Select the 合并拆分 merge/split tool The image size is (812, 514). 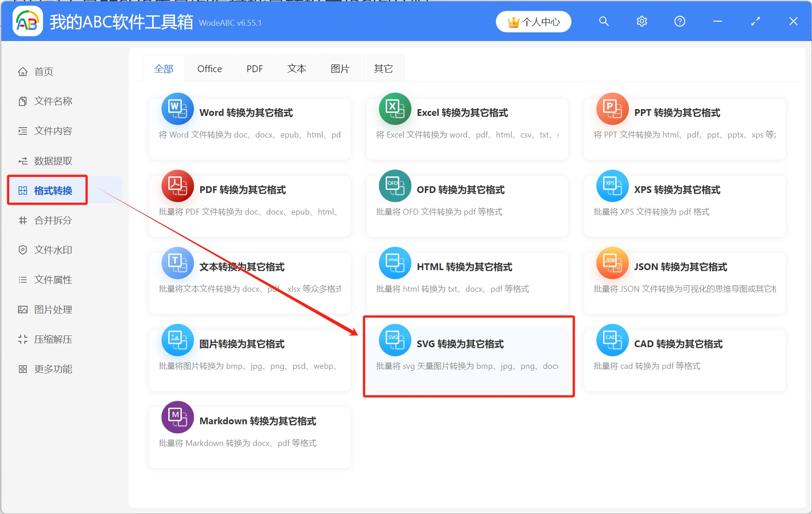pos(52,220)
